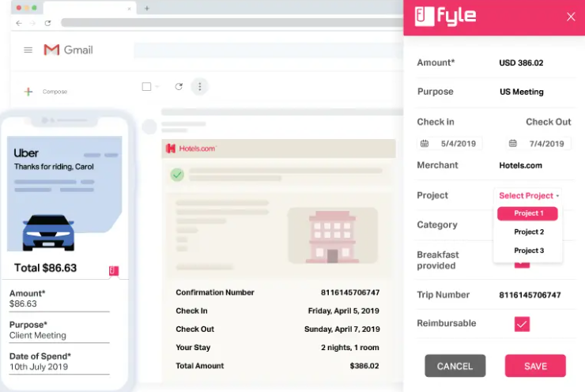
Task: Click the Uber logo on phone
Action: [x=26, y=153]
